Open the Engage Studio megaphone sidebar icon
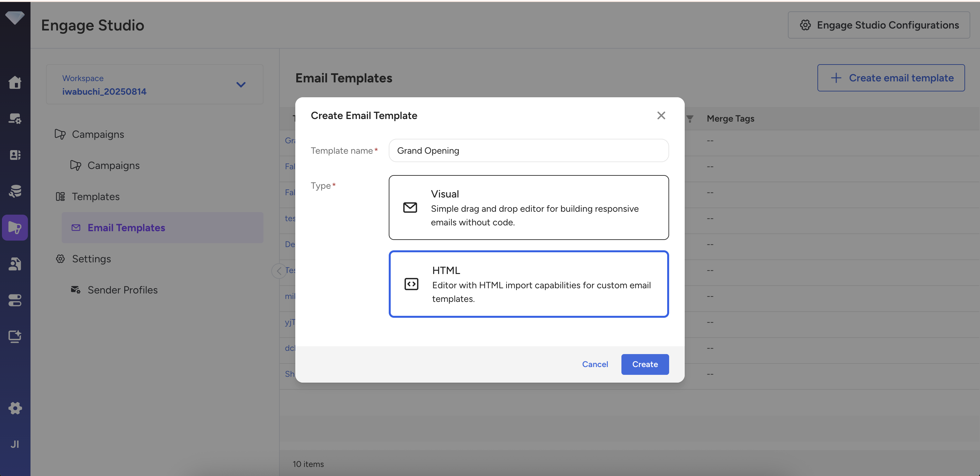Screen dimensions: 980x476 coord(15,227)
